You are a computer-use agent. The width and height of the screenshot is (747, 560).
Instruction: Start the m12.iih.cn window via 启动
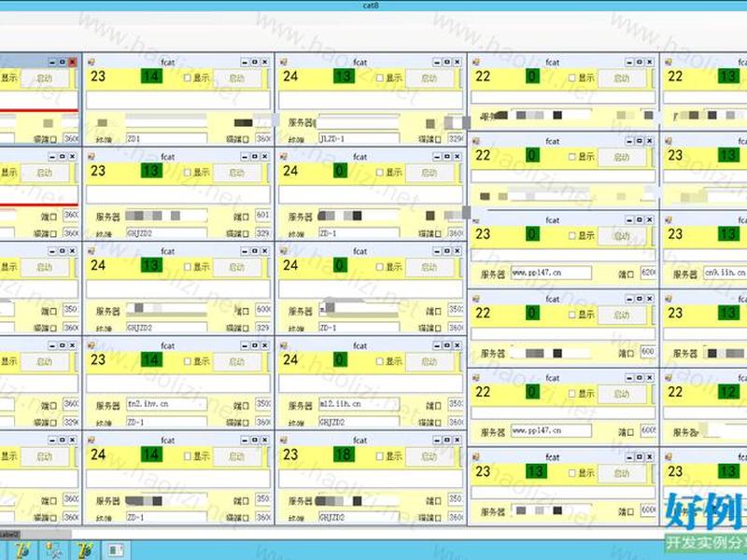pyautogui.click(x=430, y=362)
